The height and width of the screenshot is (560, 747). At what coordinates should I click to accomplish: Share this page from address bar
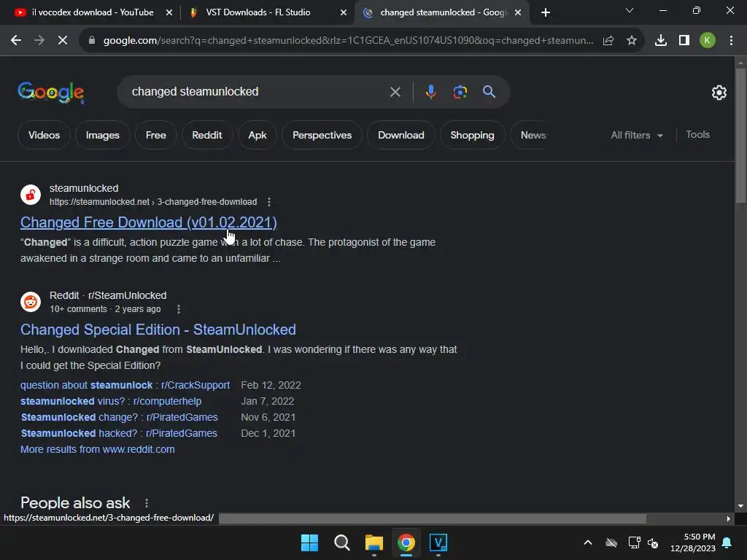608,41
